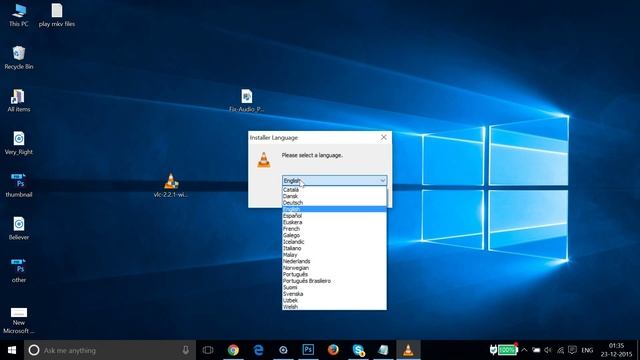This screenshot has height=360, width=640.
Task: Open the Action Center notifications icon
Action: coord(572,350)
